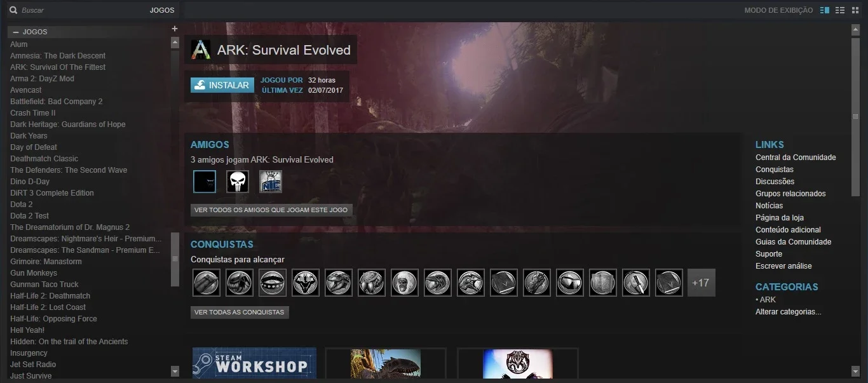Select the map scroll achievement icon

(603, 283)
